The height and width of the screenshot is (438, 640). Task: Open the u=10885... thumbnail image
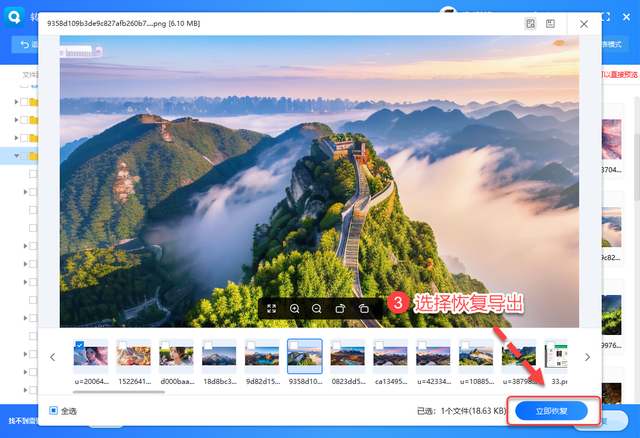pyautogui.click(x=476, y=356)
